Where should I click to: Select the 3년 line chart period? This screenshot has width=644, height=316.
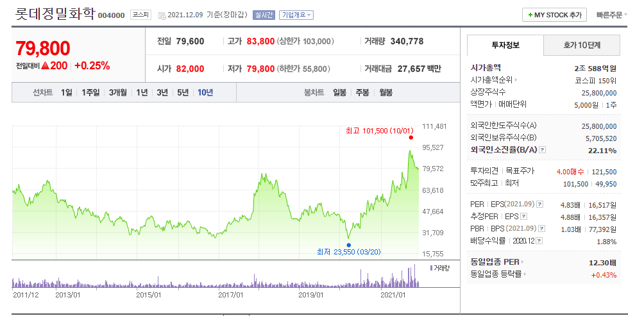[x=162, y=92]
